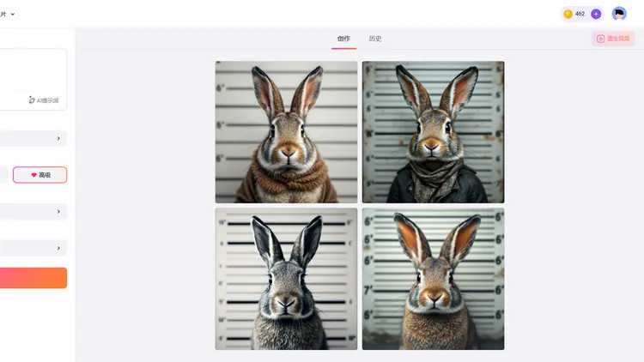This screenshot has height=362, width=644.
Task: Expand the first settings row chevron
Action: (58, 139)
